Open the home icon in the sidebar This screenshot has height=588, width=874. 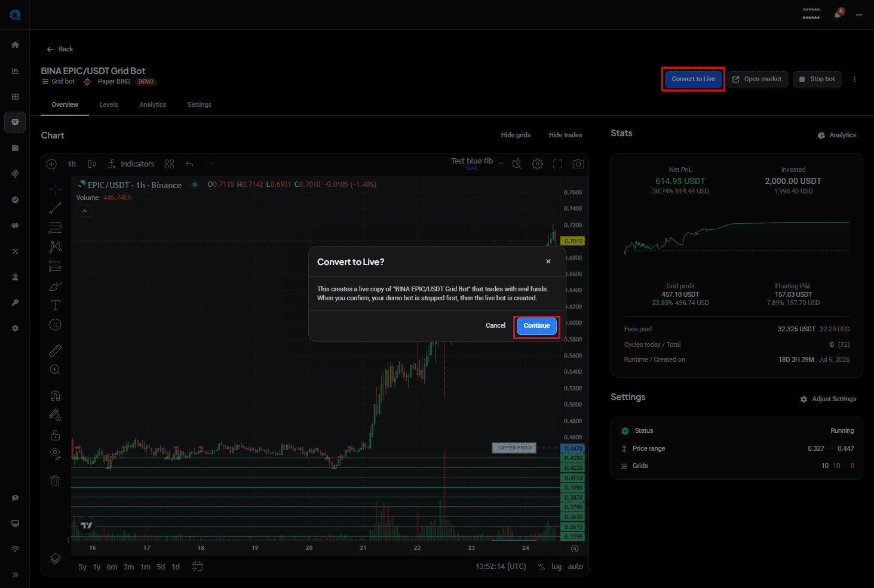(x=15, y=45)
